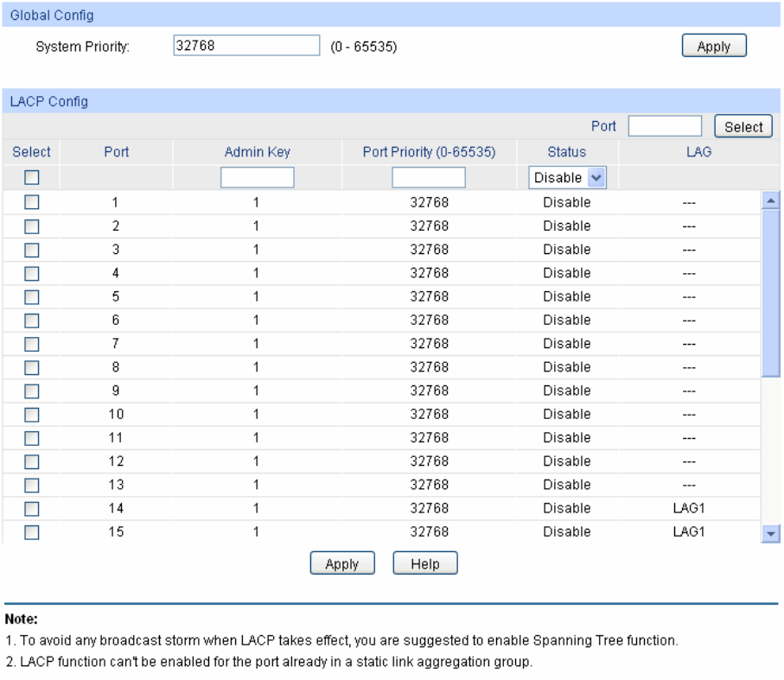This screenshot has height=680, width=784.
Task: Toggle the select-all checkbox in header row
Action: pyautogui.click(x=31, y=178)
